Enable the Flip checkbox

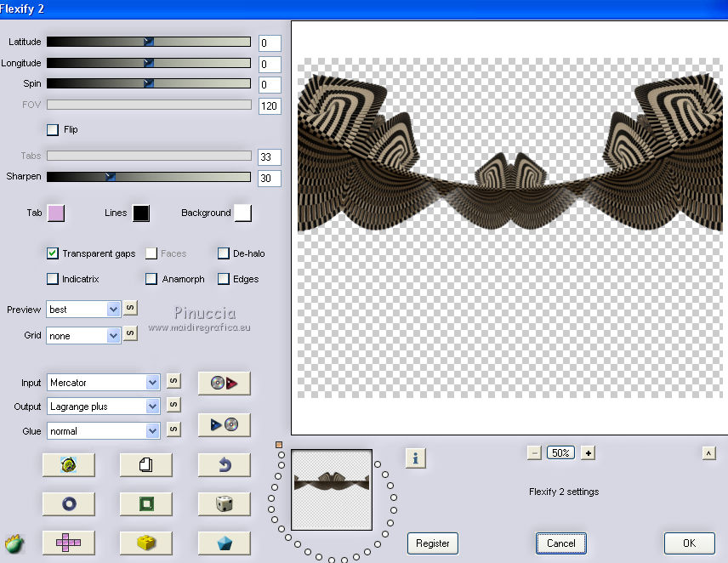point(53,129)
